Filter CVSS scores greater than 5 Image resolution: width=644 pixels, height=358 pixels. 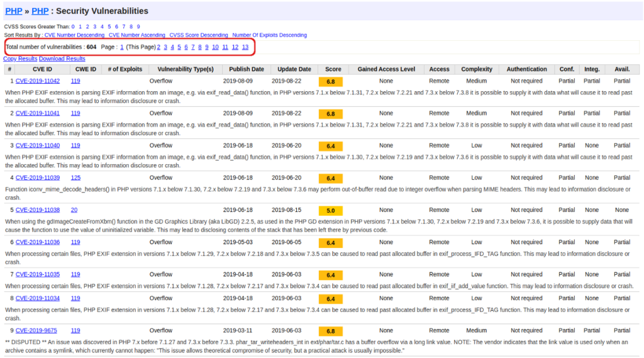(109, 26)
